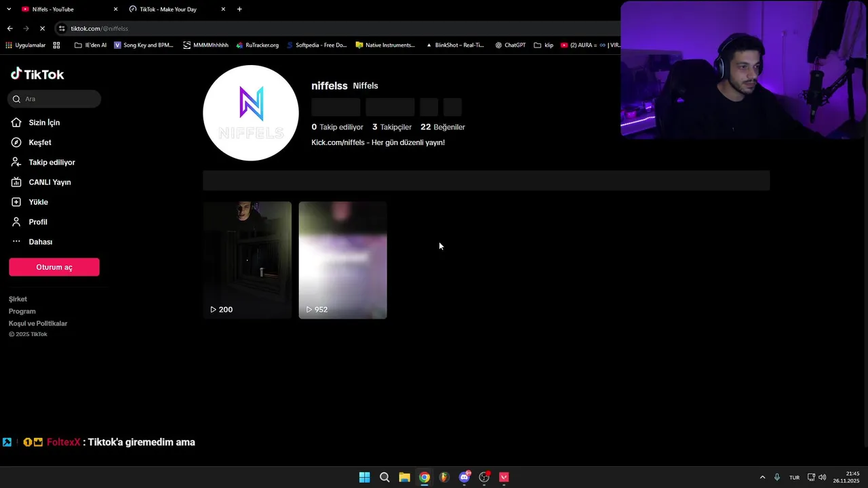Click the tiktok.com/@niffelss address bar
This screenshot has width=868, height=488.
click(100, 28)
